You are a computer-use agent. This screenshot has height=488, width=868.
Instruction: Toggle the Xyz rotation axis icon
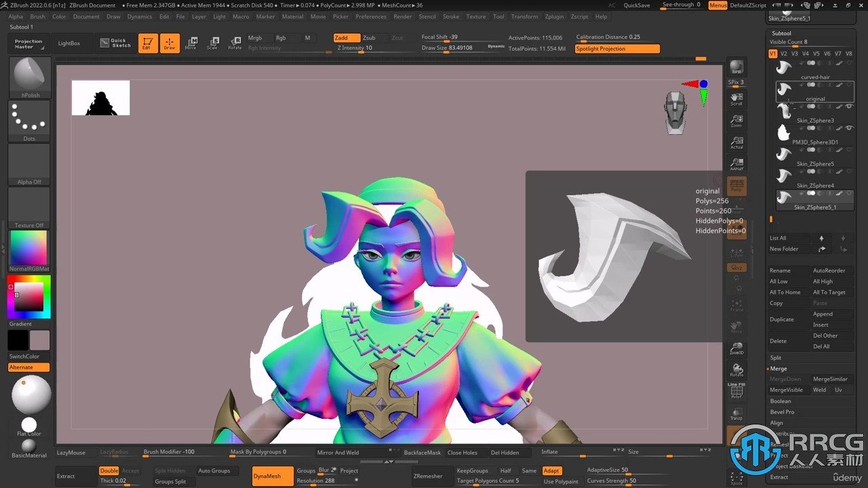[736, 268]
